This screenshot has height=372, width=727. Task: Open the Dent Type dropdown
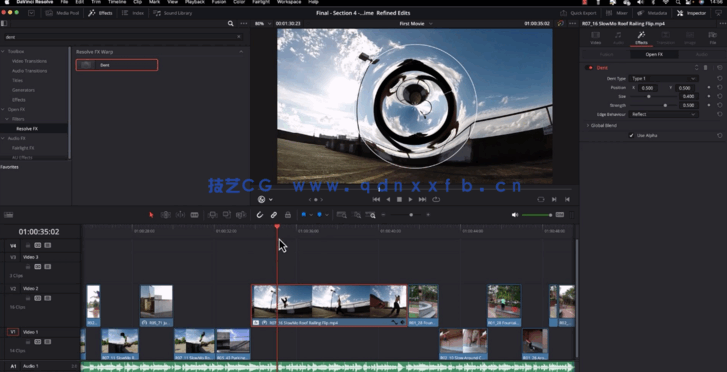(x=663, y=78)
